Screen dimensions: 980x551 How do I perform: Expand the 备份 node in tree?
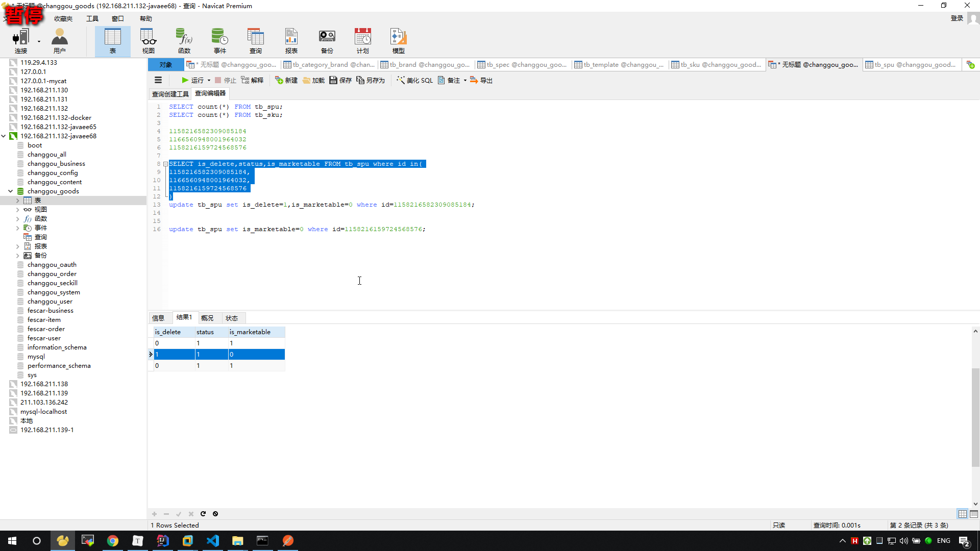[x=18, y=256]
